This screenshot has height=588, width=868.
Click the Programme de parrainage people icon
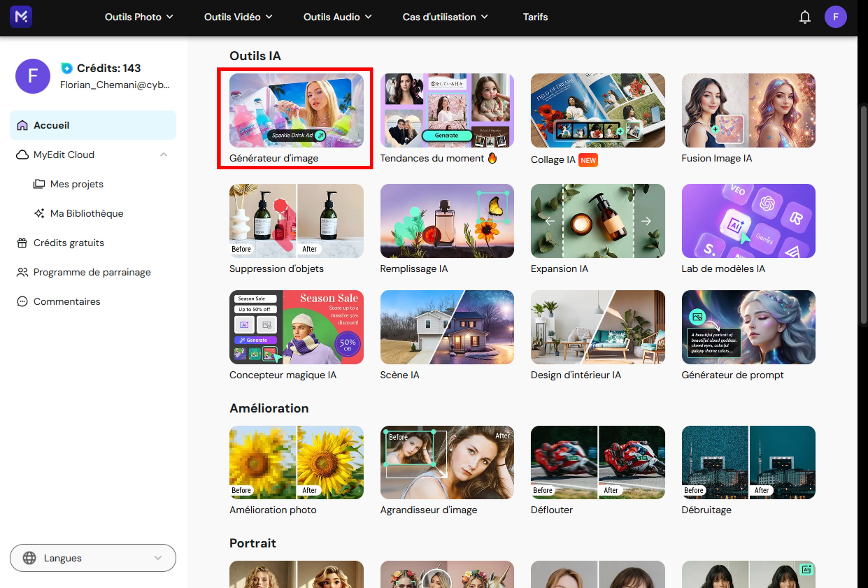(x=22, y=272)
